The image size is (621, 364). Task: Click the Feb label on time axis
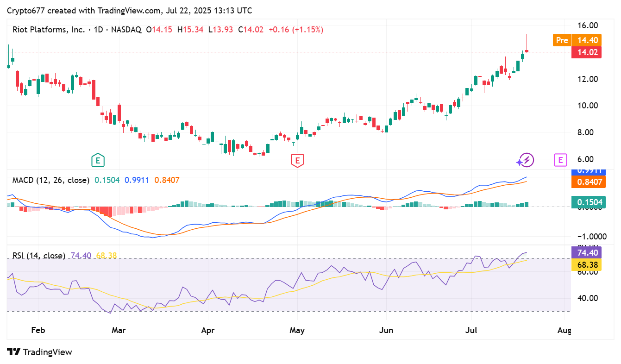[x=38, y=330]
